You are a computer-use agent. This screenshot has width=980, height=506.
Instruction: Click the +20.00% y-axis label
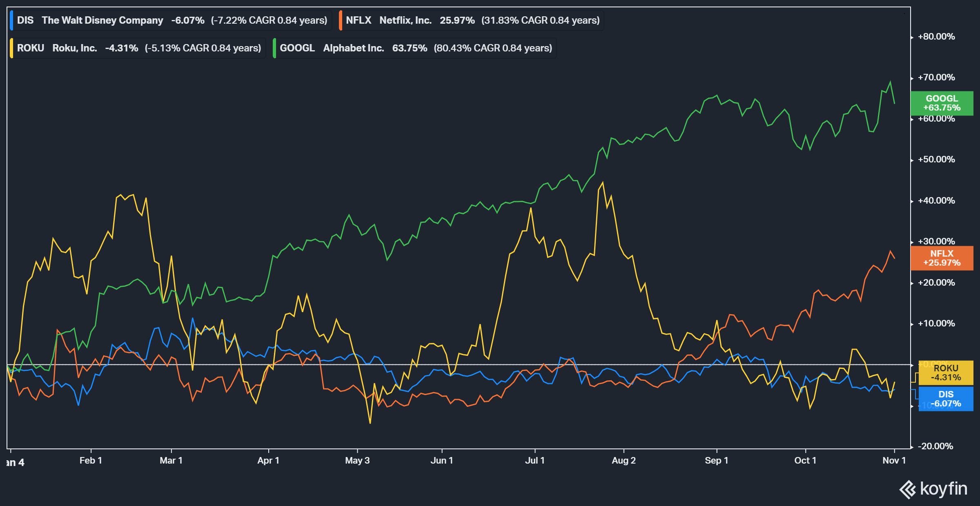click(936, 283)
